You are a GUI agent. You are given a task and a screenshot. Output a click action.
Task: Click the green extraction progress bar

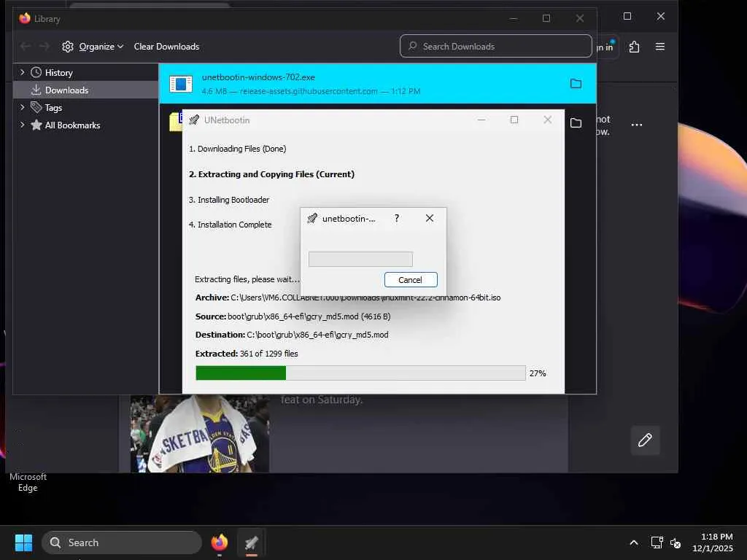coord(360,373)
